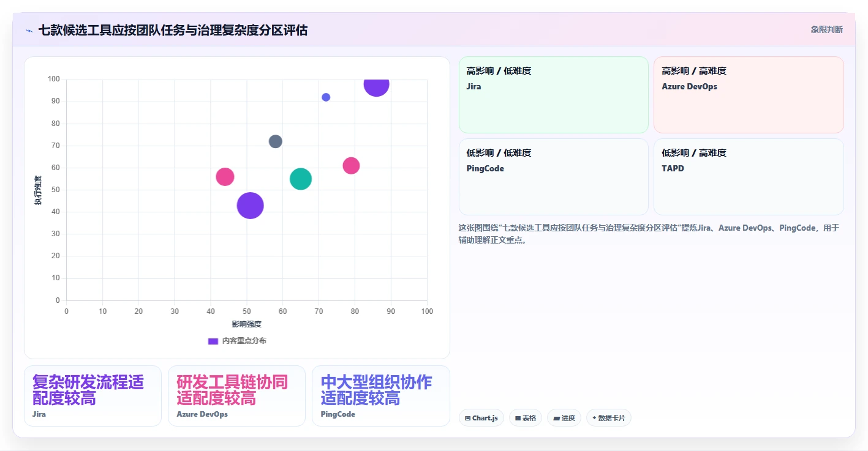
Task: Click the y-axis tick value 100
Action: 54,79
